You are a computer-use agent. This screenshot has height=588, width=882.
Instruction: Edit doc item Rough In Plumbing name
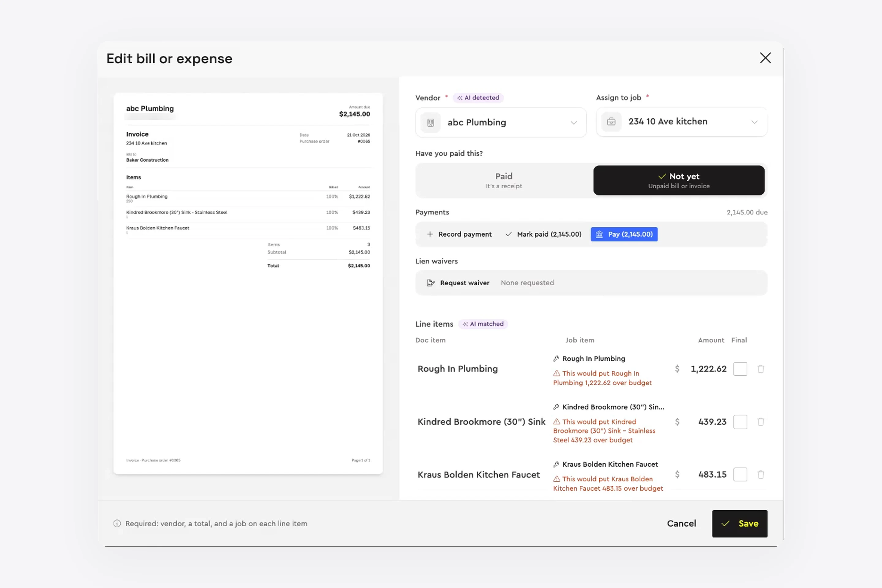coord(458,369)
